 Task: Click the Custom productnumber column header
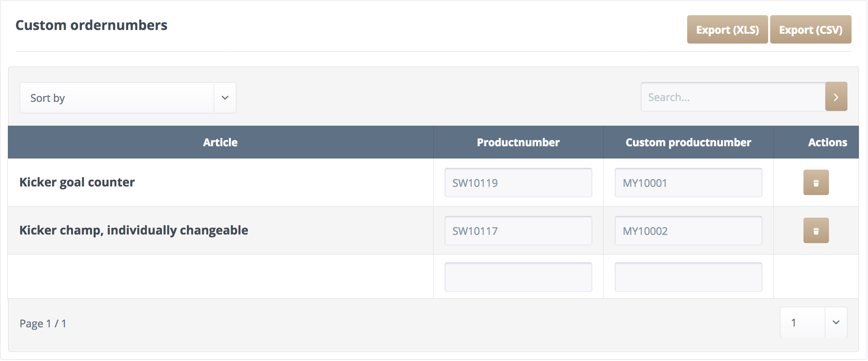pyautogui.click(x=688, y=143)
